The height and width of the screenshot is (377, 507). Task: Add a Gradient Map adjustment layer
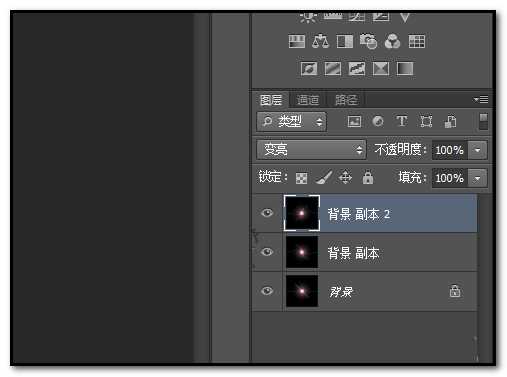coord(405,69)
